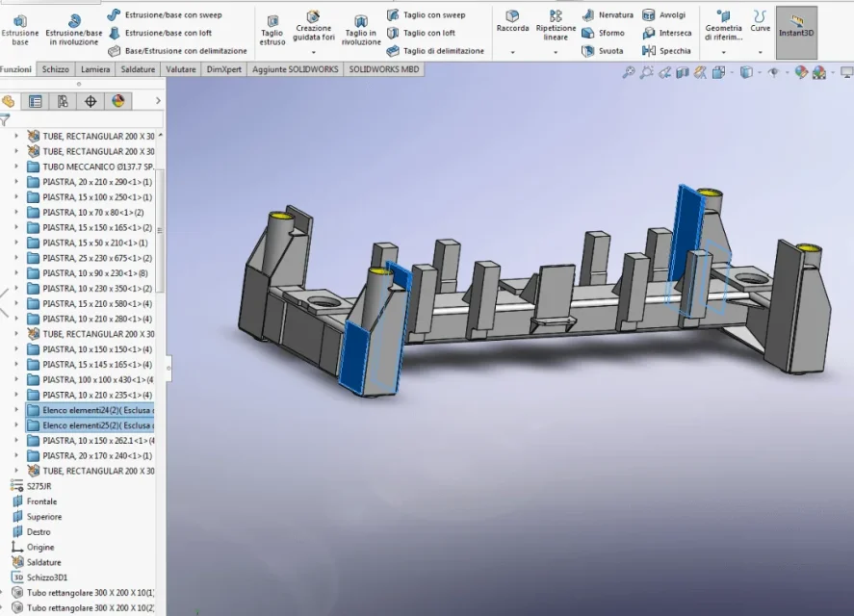
Task: Open dropdown under Ripetizione lineare
Action: point(556,52)
